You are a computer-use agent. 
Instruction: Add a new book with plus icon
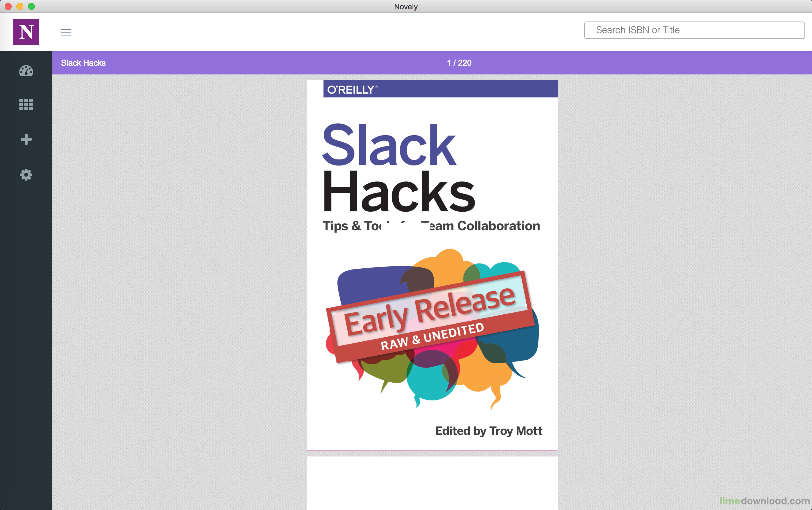tap(26, 139)
